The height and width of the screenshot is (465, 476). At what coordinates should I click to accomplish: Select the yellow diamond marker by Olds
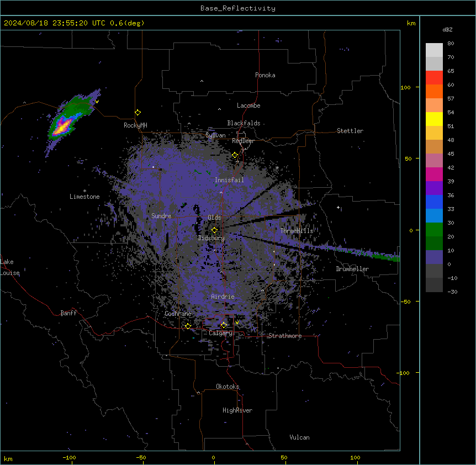214,230
